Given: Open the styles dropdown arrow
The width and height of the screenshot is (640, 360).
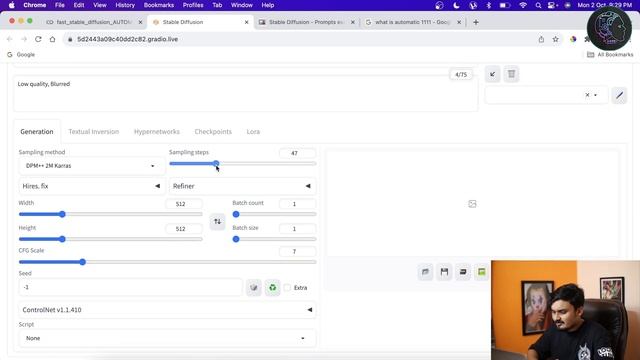Looking at the screenshot, I should 596,95.
